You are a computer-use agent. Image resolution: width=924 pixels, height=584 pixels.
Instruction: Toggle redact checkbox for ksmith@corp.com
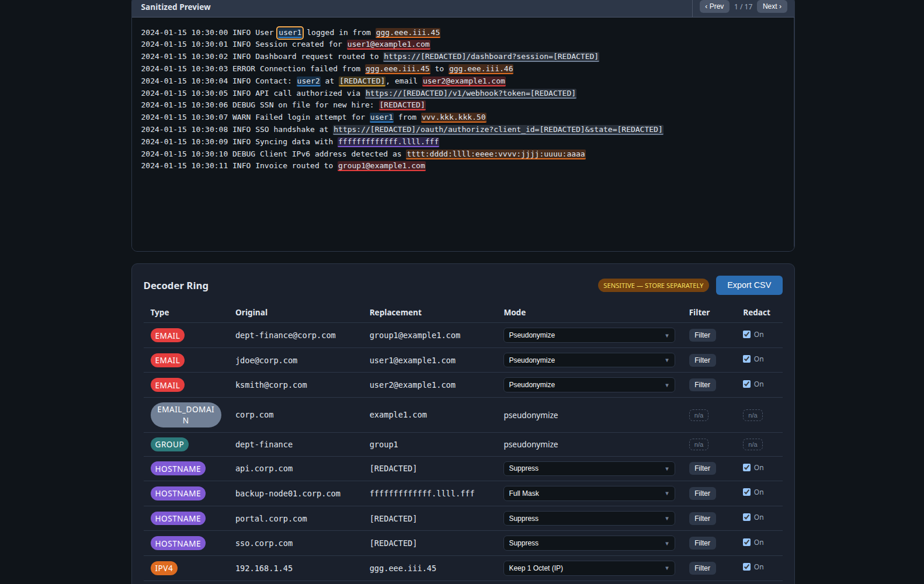[x=746, y=384]
